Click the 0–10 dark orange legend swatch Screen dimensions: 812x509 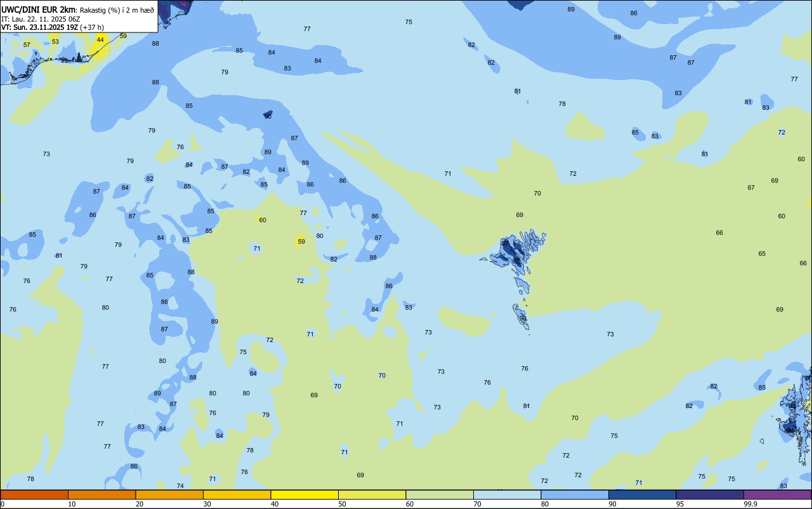(34, 494)
